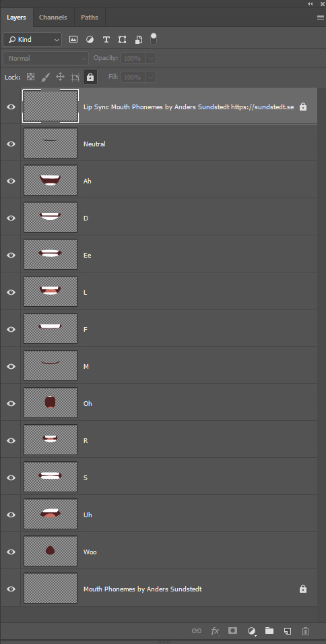Delete layer with the trash icon

[306, 631]
